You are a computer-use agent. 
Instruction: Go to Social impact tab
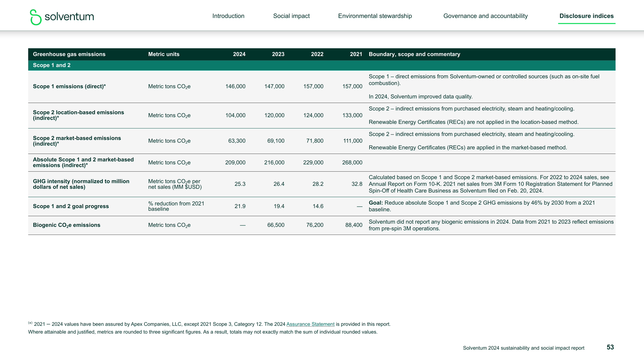(291, 16)
